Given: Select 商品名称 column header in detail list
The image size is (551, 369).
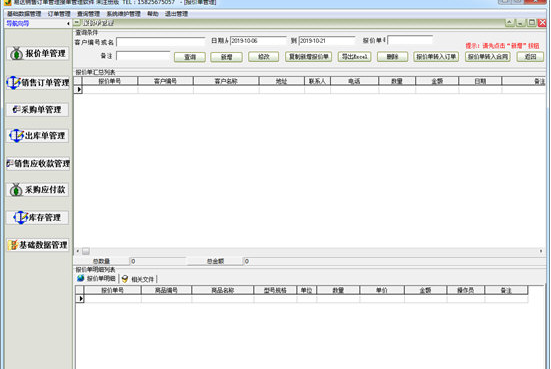Looking at the screenshot, I should point(222,290).
